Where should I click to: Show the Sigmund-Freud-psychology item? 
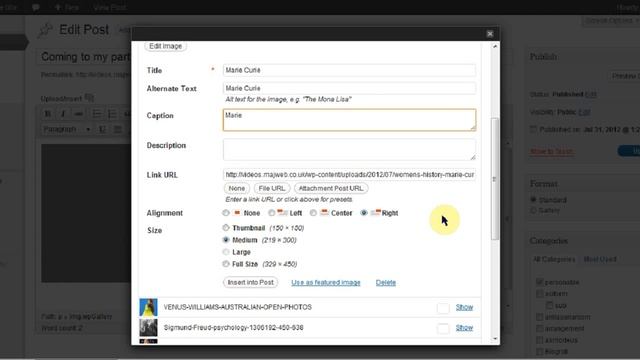[x=464, y=327]
